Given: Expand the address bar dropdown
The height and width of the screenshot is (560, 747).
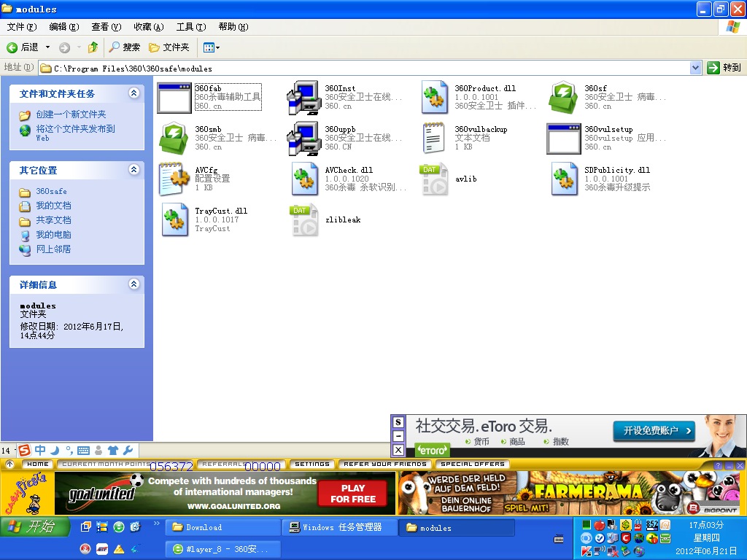Looking at the screenshot, I should tap(695, 68).
